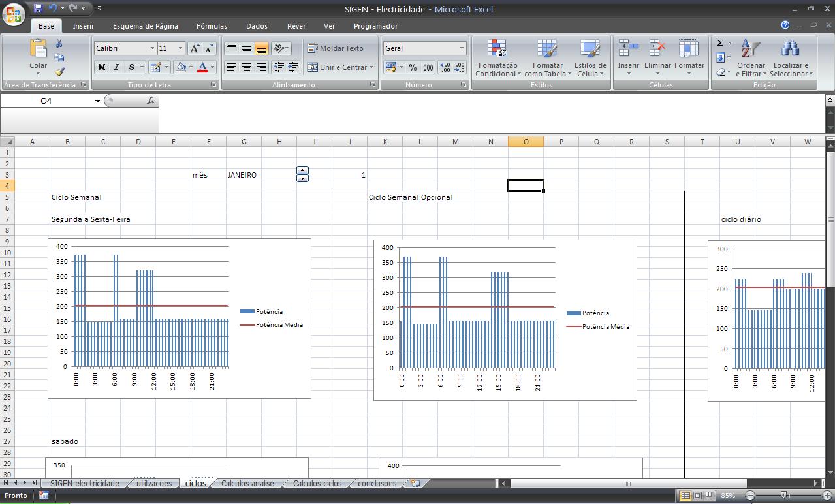Toggle italic formatting
The height and width of the screenshot is (504, 835).
[117, 67]
